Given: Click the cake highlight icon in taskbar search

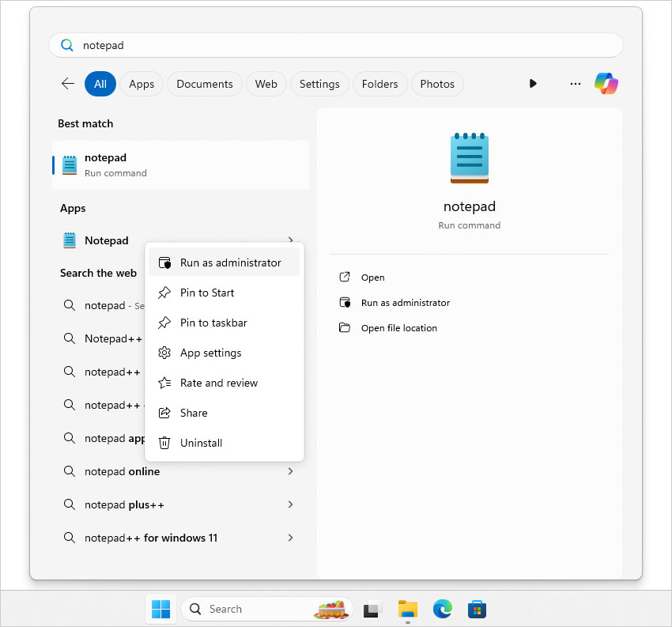Looking at the screenshot, I should click(330, 609).
